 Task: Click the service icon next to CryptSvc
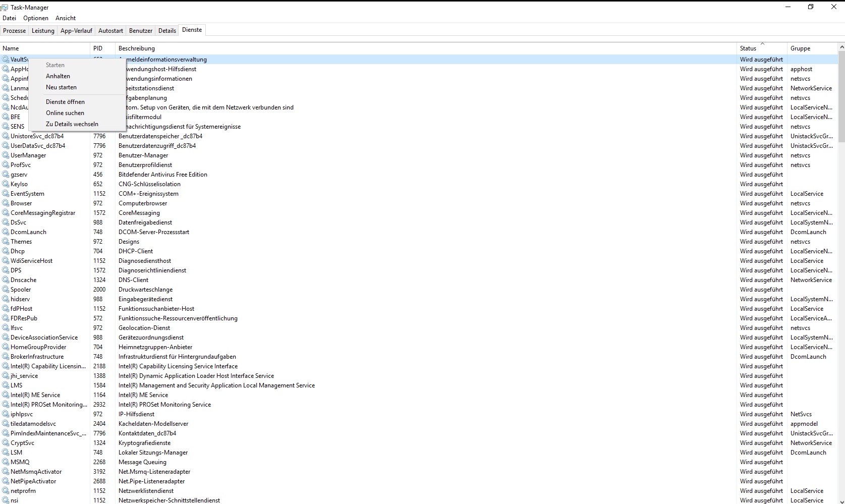pos(6,443)
